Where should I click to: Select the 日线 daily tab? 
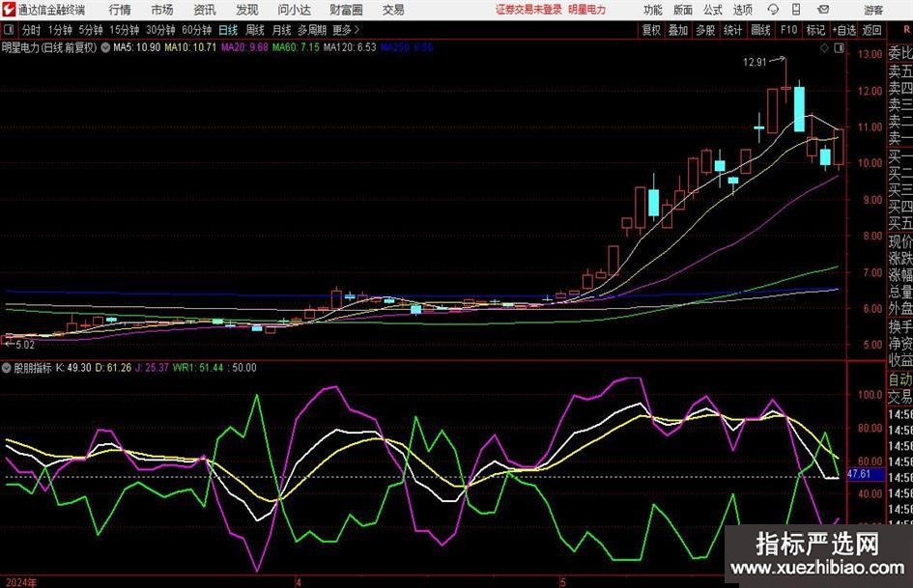point(228,30)
